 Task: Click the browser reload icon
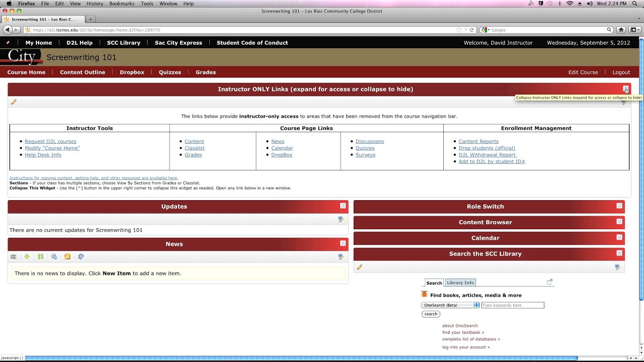[x=472, y=30]
